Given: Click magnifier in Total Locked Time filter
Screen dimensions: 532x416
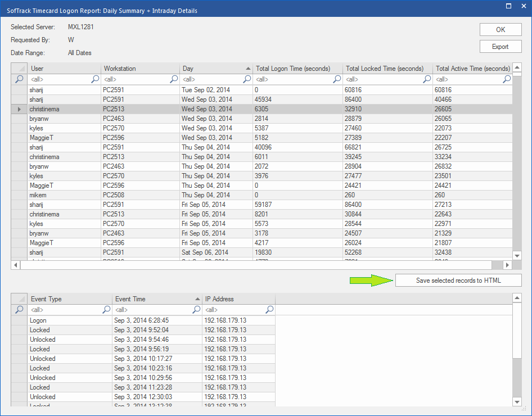Looking at the screenshot, I should [x=427, y=80].
